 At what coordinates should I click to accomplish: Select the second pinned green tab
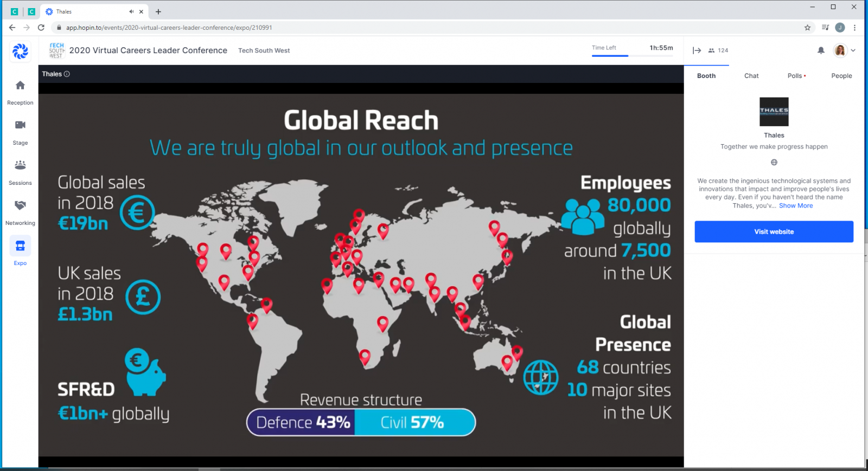point(31,11)
